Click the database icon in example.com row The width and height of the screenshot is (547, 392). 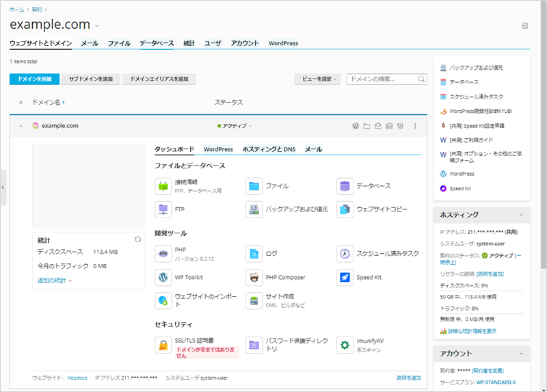click(x=389, y=126)
